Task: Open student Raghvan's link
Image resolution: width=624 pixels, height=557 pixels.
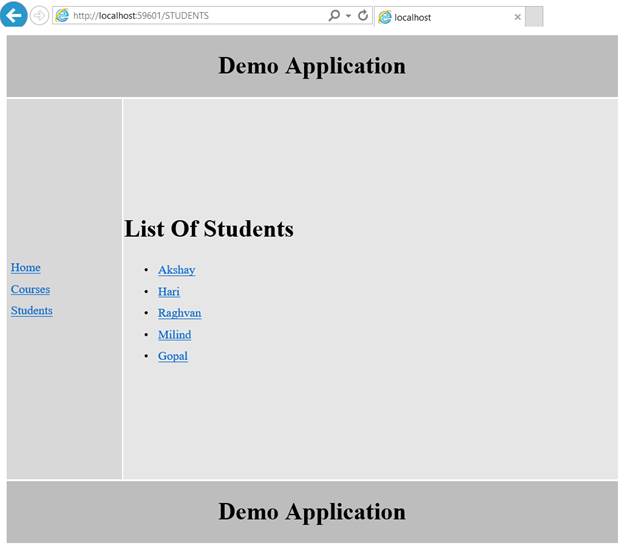Action: (x=179, y=313)
